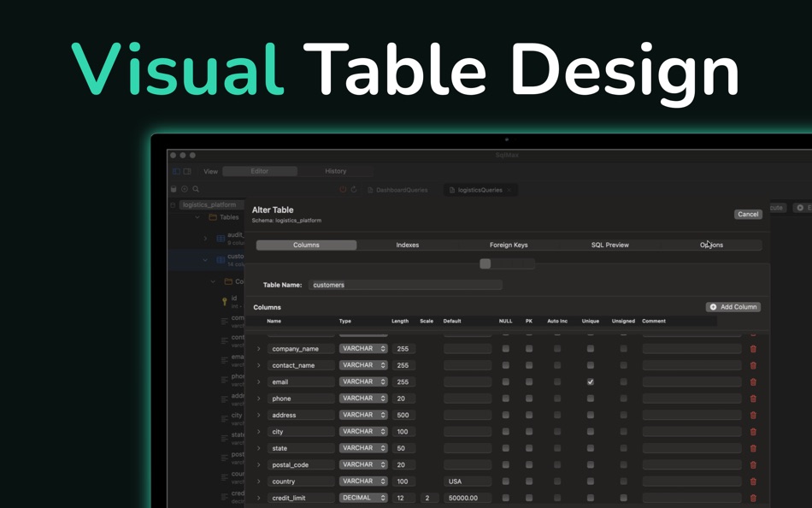
Task: Change the type dropdown on state row
Action: point(363,448)
